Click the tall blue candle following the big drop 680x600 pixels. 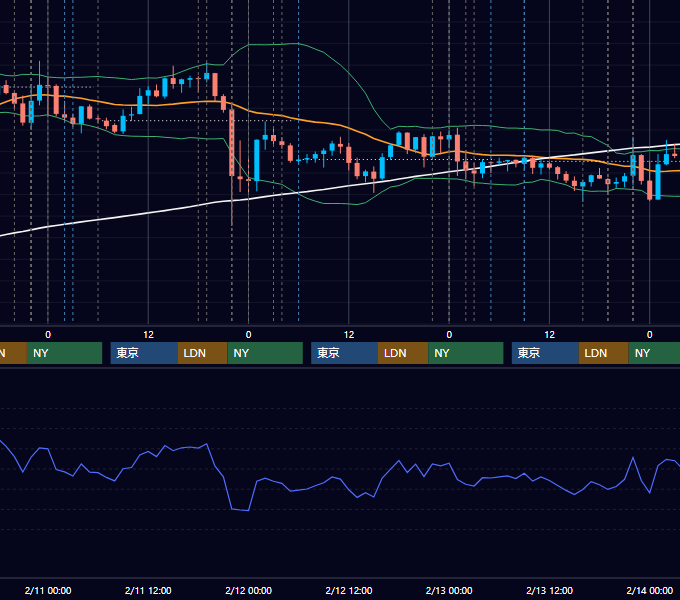click(x=257, y=160)
